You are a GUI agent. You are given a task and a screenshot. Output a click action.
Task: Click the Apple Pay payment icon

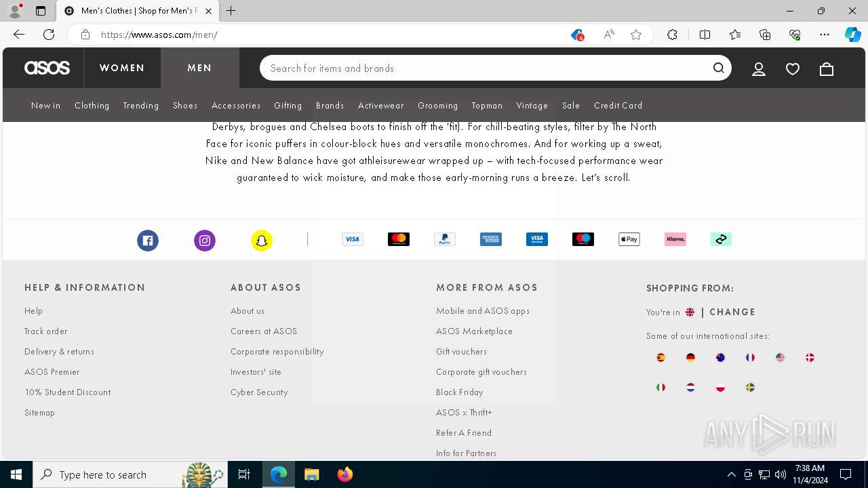click(x=629, y=239)
